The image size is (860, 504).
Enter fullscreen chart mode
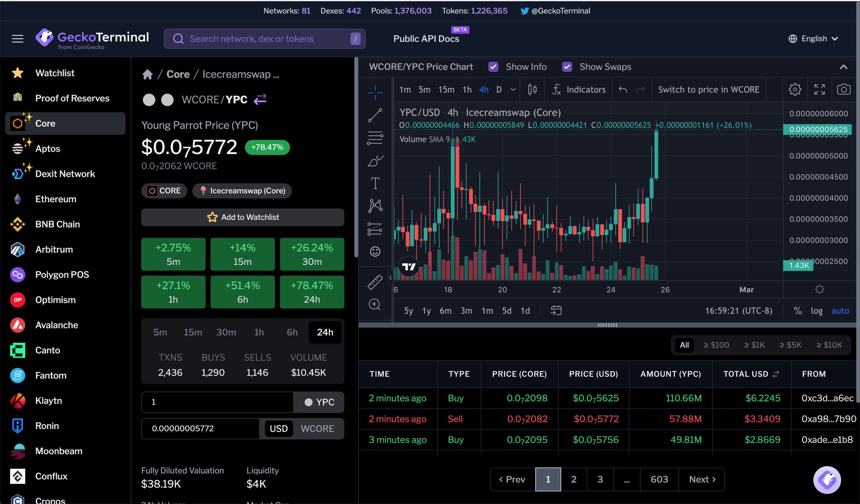coord(819,89)
